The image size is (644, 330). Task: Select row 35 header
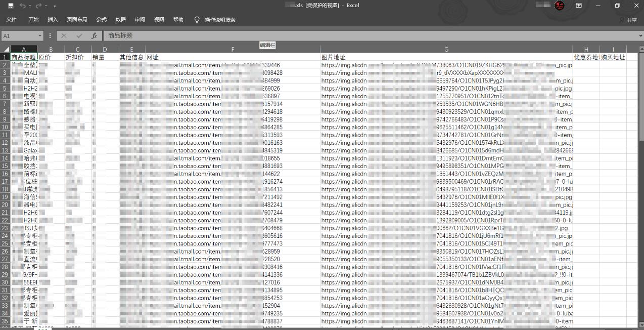click(5, 321)
